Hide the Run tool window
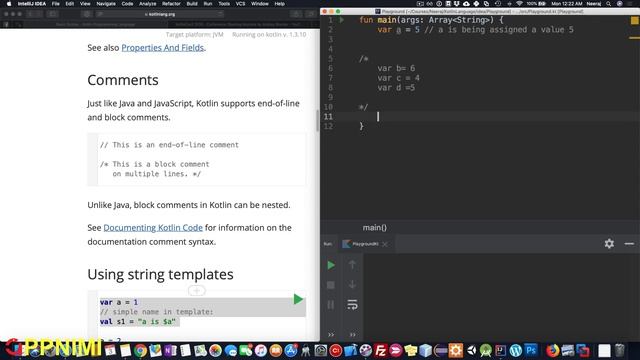 [x=629, y=244]
